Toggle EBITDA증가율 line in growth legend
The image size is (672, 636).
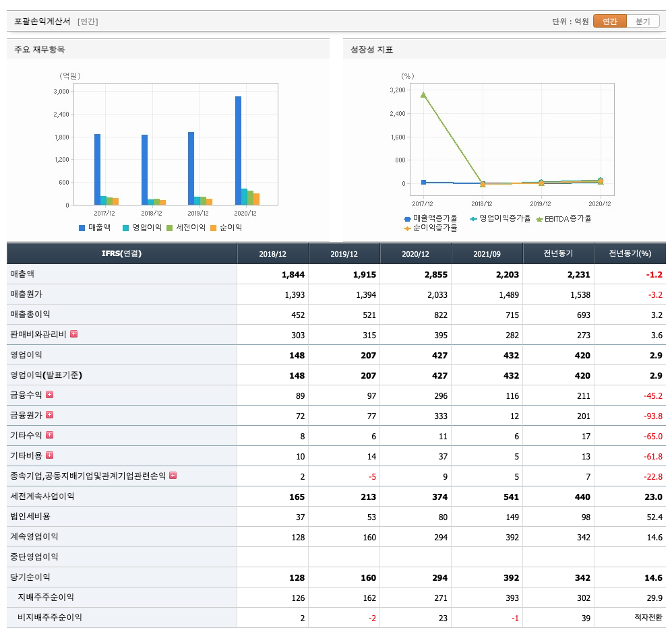coord(563,218)
